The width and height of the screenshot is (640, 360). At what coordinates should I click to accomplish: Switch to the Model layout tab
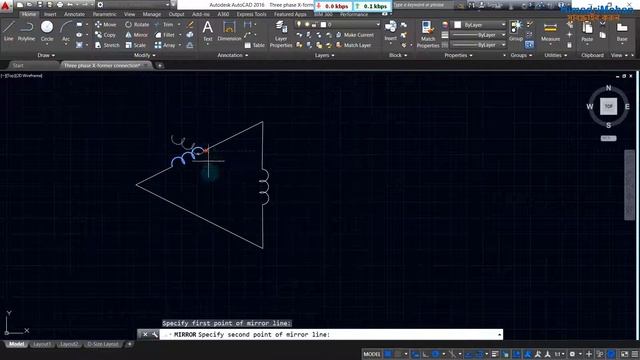[16, 344]
